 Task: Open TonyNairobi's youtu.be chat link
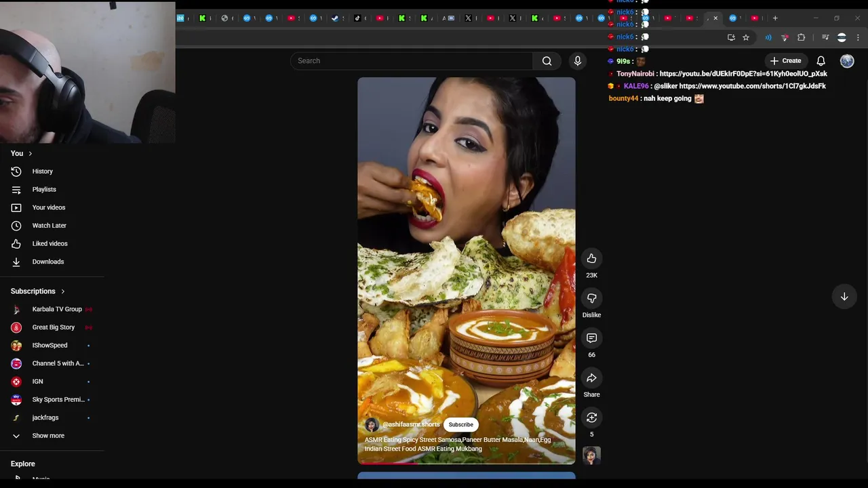click(x=743, y=74)
